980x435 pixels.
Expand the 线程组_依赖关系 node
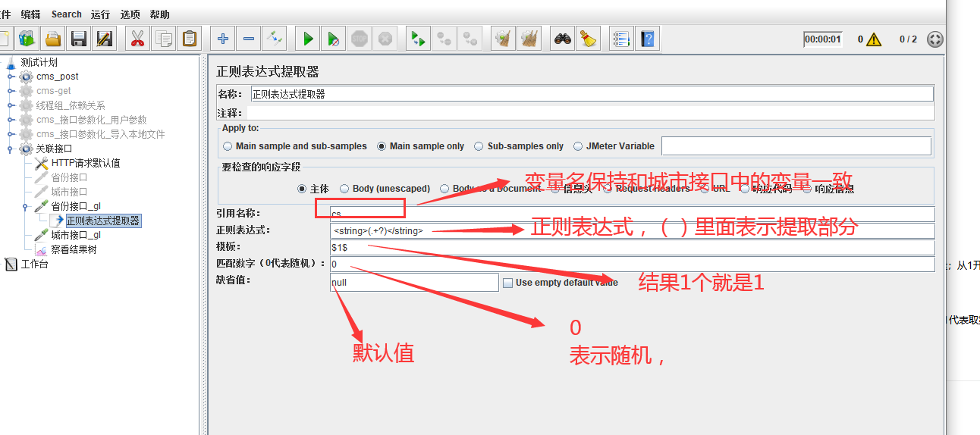tap(11, 105)
